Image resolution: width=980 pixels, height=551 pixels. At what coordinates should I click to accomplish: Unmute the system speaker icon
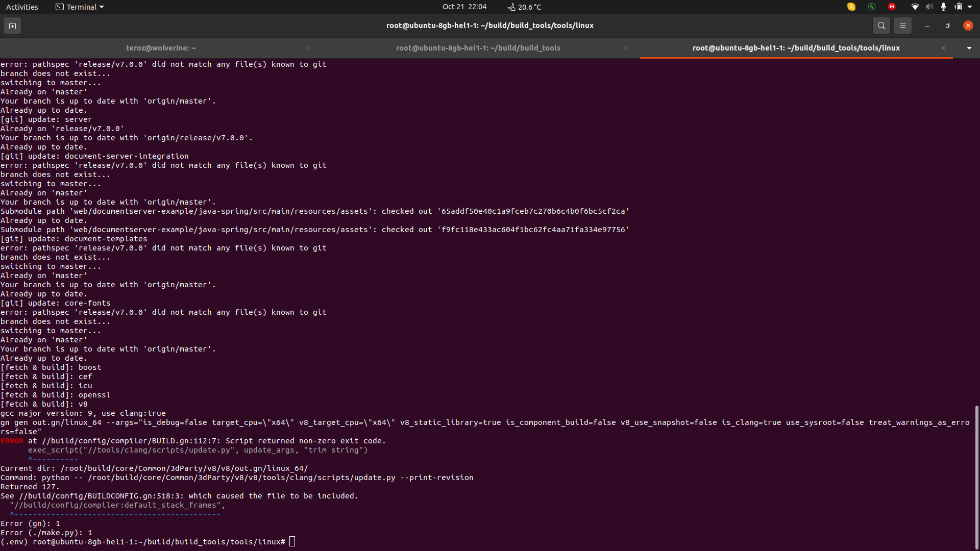(929, 7)
